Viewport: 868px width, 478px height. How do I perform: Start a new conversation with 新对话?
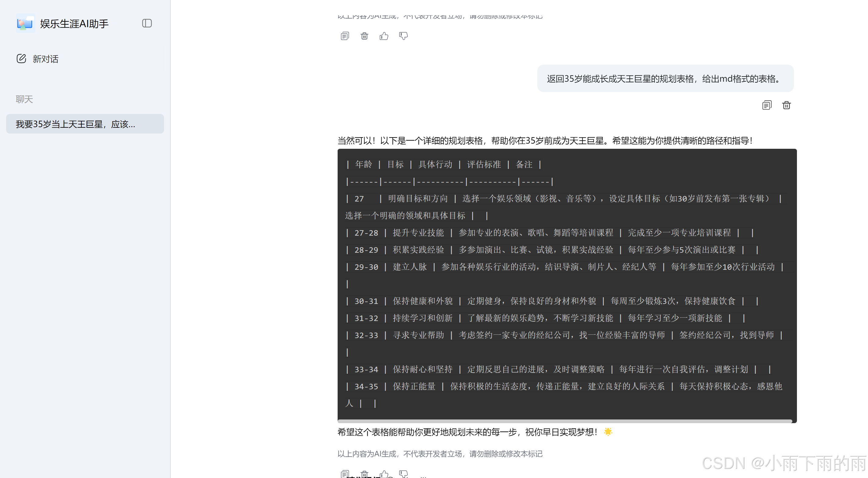[45, 58]
